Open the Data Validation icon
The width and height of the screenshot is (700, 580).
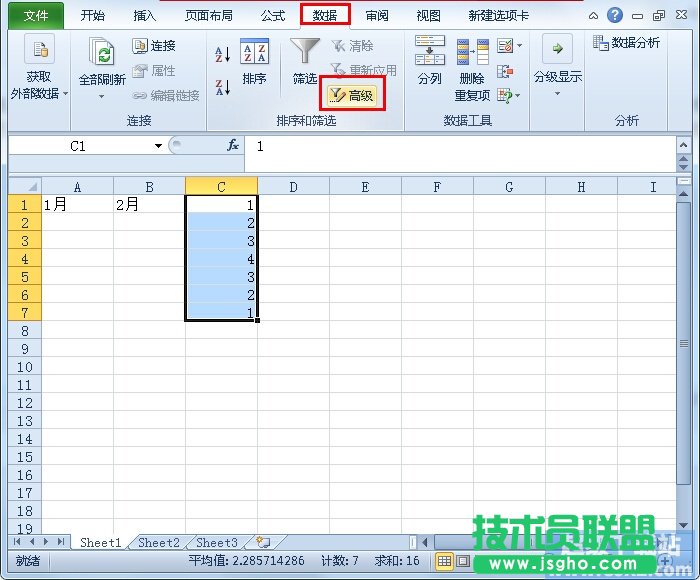[505, 46]
